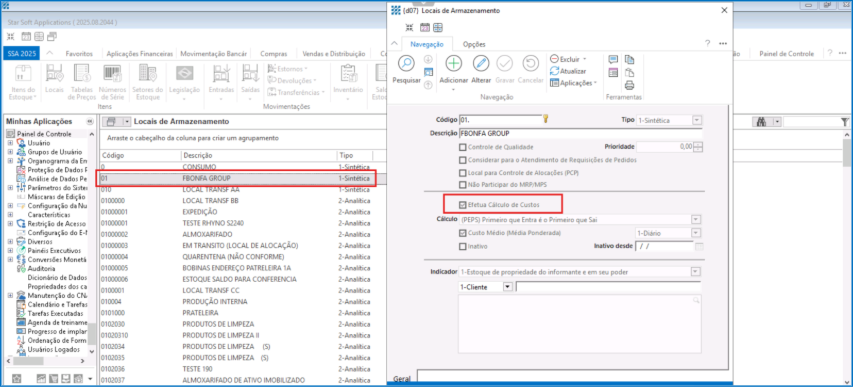Screen dimensions: 853x387
Task: Select Auditoria in the applications tree
Action: point(41,268)
